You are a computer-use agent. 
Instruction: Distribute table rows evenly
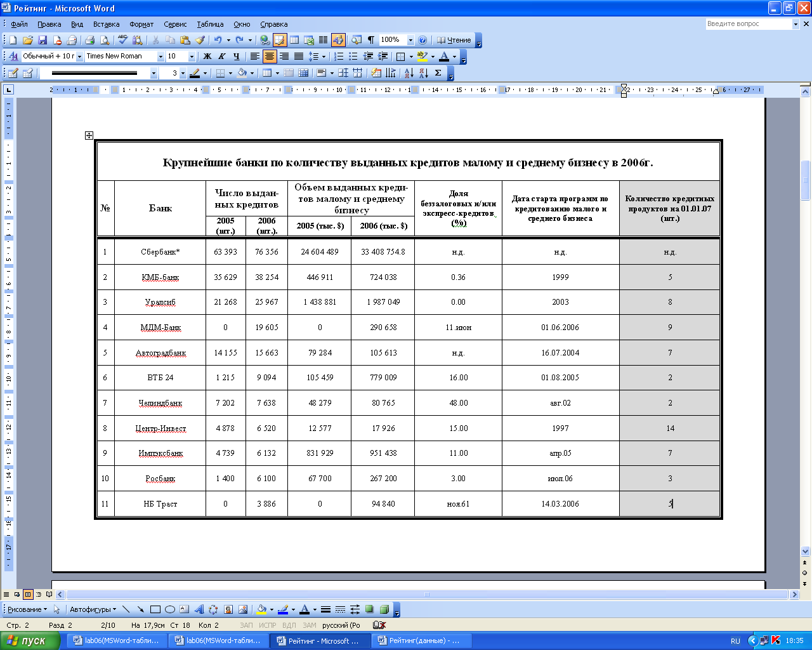pyautogui.click(x=343, y=73)
